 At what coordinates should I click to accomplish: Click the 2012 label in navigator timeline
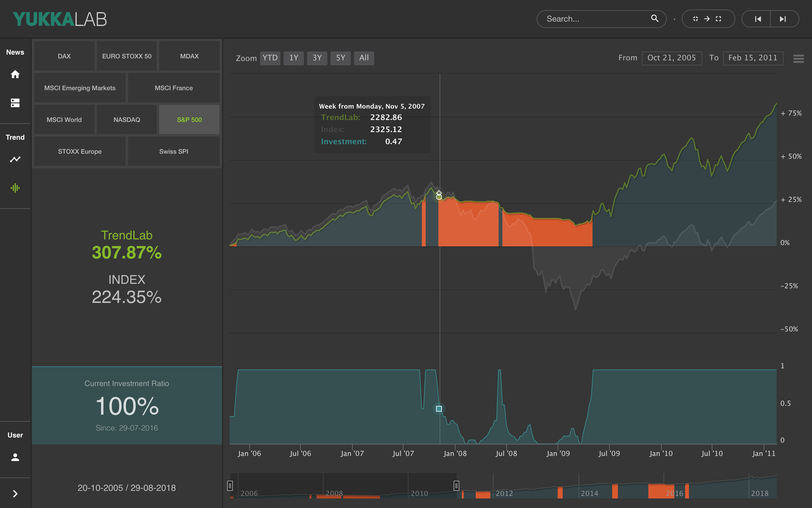click(504, 493)
